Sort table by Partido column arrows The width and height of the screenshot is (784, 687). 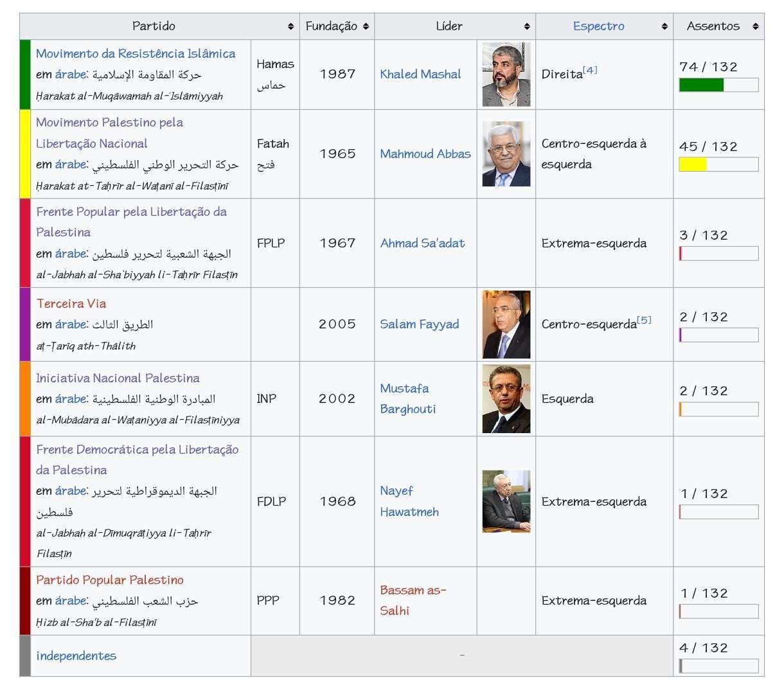[290, 26]
